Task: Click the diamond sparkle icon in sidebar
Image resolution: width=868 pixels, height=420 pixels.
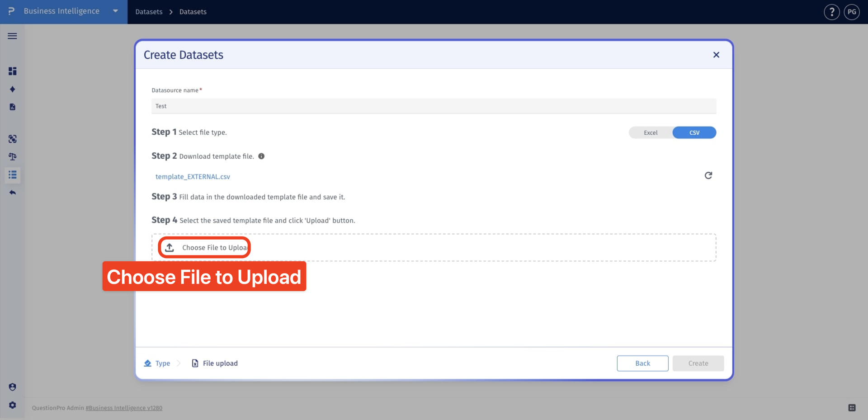Action: (12, 89)
